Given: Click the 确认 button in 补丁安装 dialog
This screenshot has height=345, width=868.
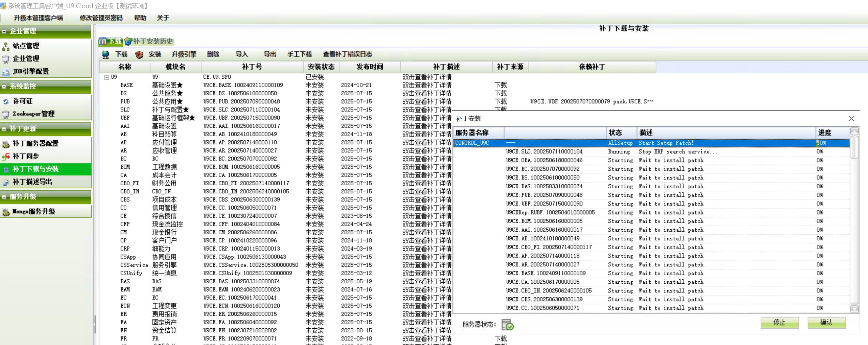Looking at the screenshot, I should click(x=826, y=323).
